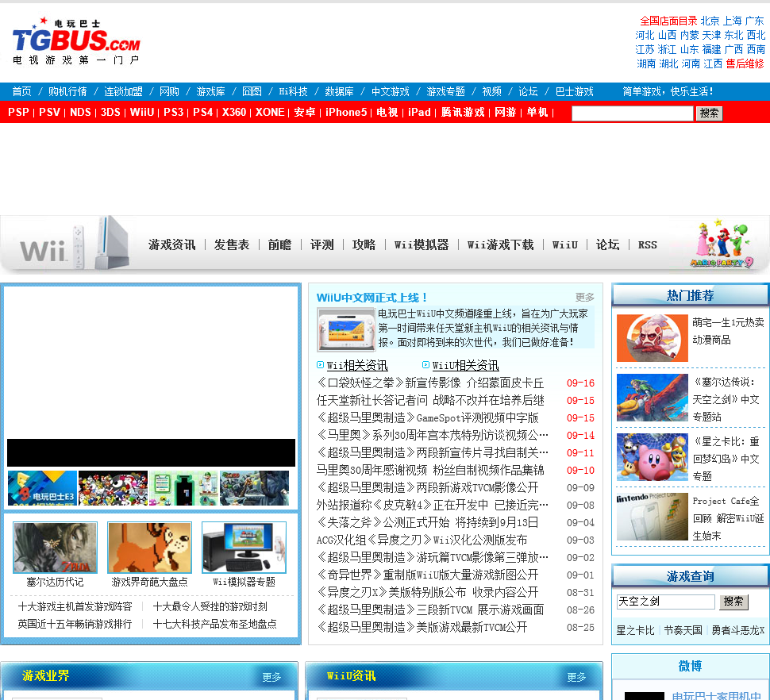Open the 塞尔达历代记 Zelda thumbnail
This screenshot has height=700, width=770.
pyautogui.click(x=55, y=548)
